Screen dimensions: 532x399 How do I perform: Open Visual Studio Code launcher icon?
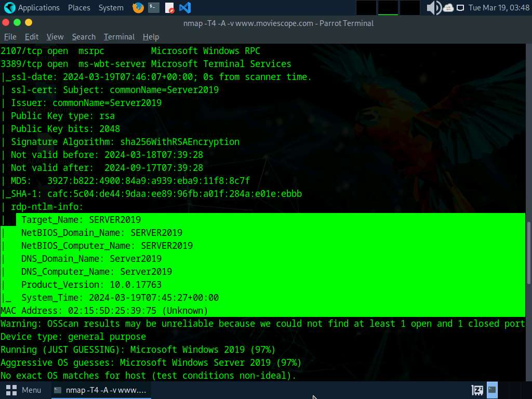[184, 8]
